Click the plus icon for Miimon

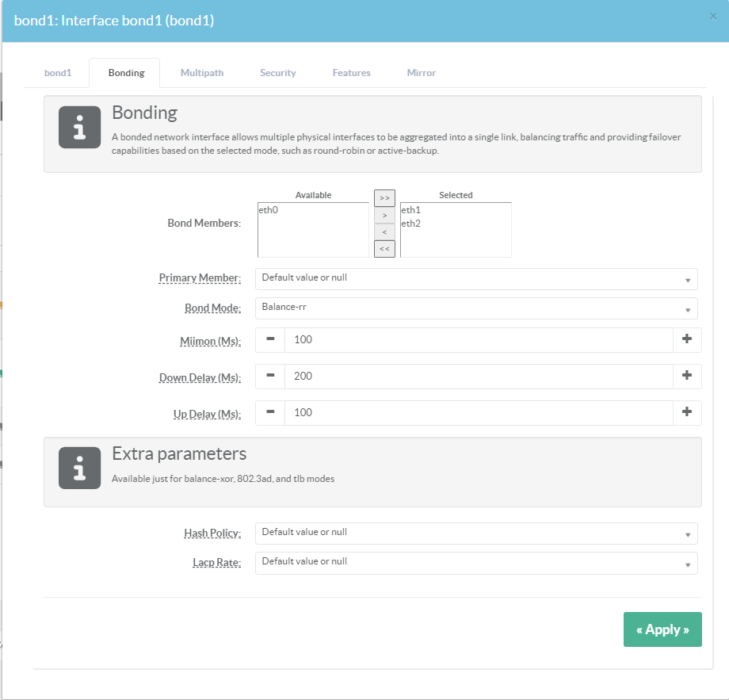[x=687, y=339]
